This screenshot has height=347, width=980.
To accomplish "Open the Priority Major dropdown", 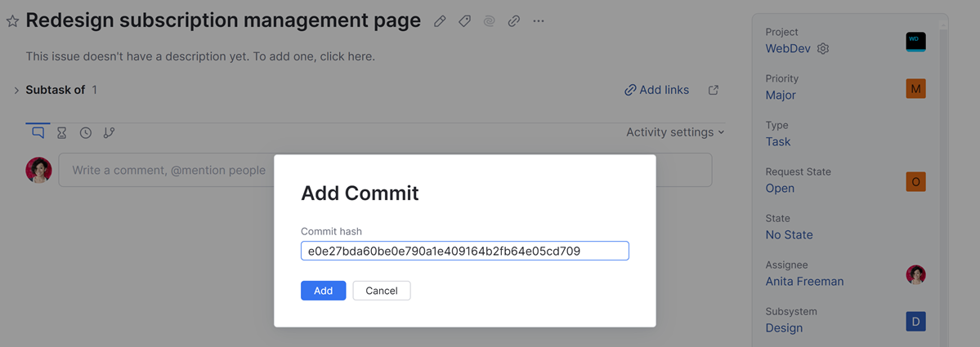I will (x=781, y=95).
